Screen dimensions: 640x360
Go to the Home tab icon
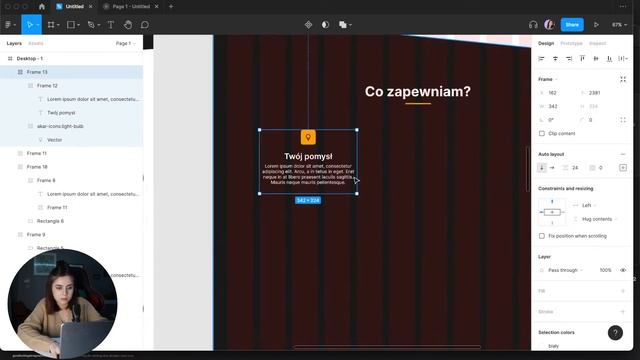42,7
